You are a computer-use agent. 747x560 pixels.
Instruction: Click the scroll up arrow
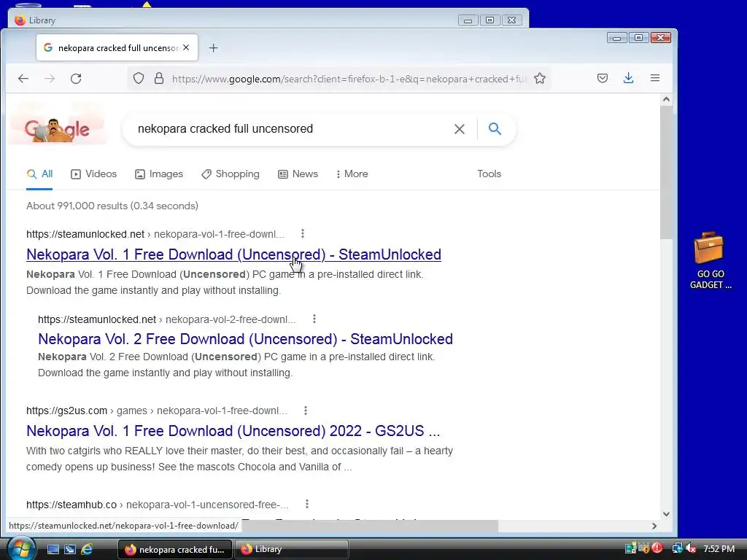tap(666, 99)
